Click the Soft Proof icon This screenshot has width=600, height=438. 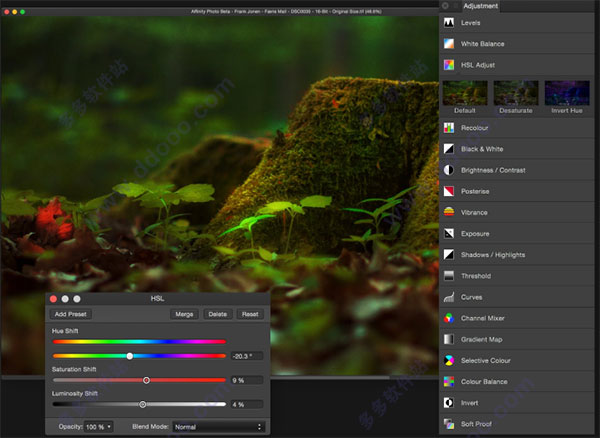pos(449,424)
